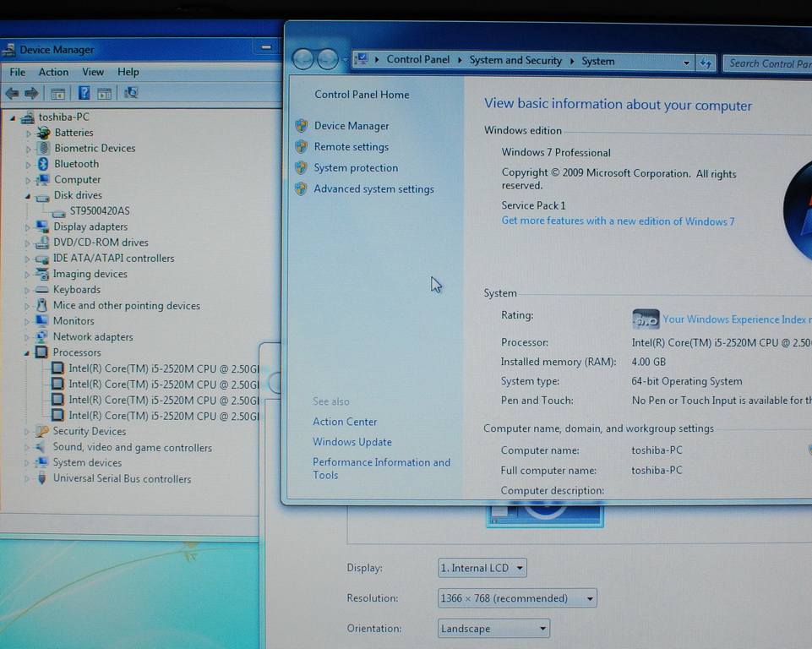Expand the System devices node
812x649 pixels.
26,464
